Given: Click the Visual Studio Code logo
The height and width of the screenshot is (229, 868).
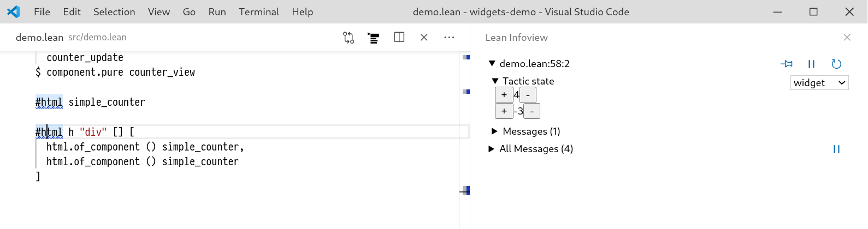Looking at the screenshot, I should point(14,11).
